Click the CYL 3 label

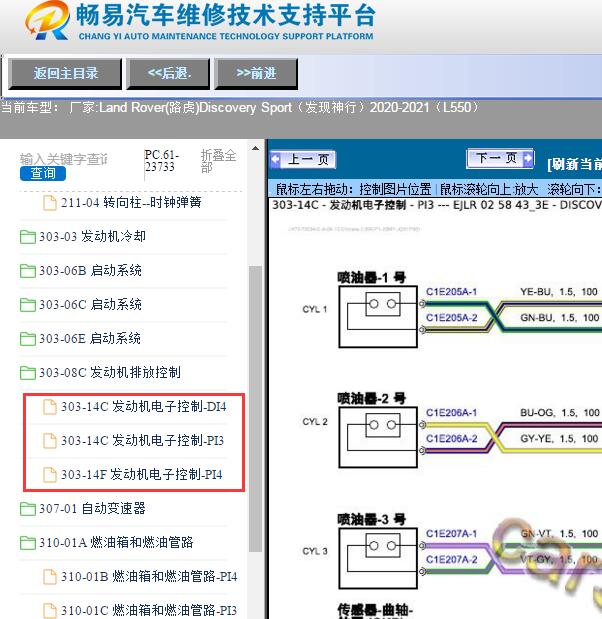315,551
